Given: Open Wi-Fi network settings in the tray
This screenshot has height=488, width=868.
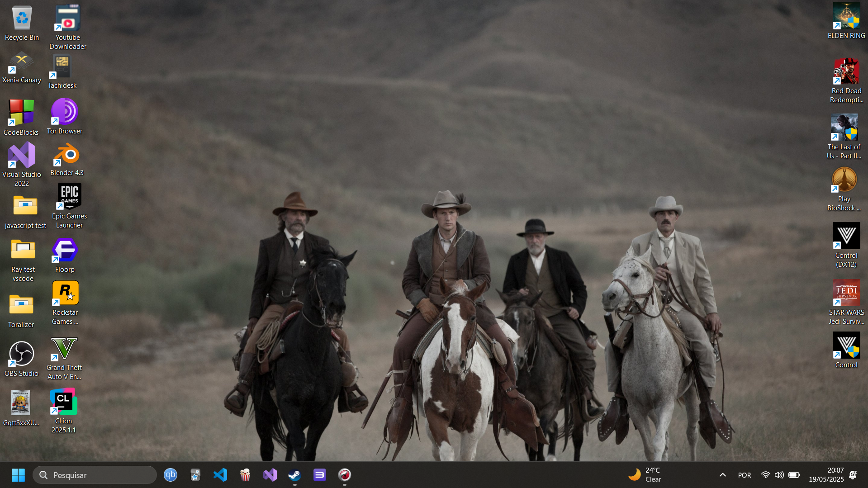Looking at the screenshot, I should pos(765,475).
